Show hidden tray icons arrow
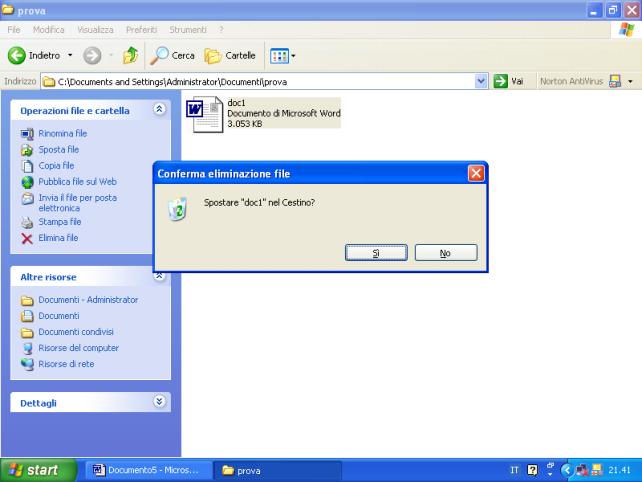Viewport: 642px width, 482px height. (x=566, y=470)
